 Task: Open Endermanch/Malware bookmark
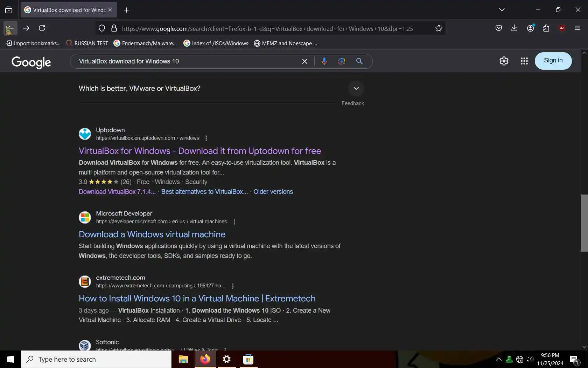[x=145, y=43]
